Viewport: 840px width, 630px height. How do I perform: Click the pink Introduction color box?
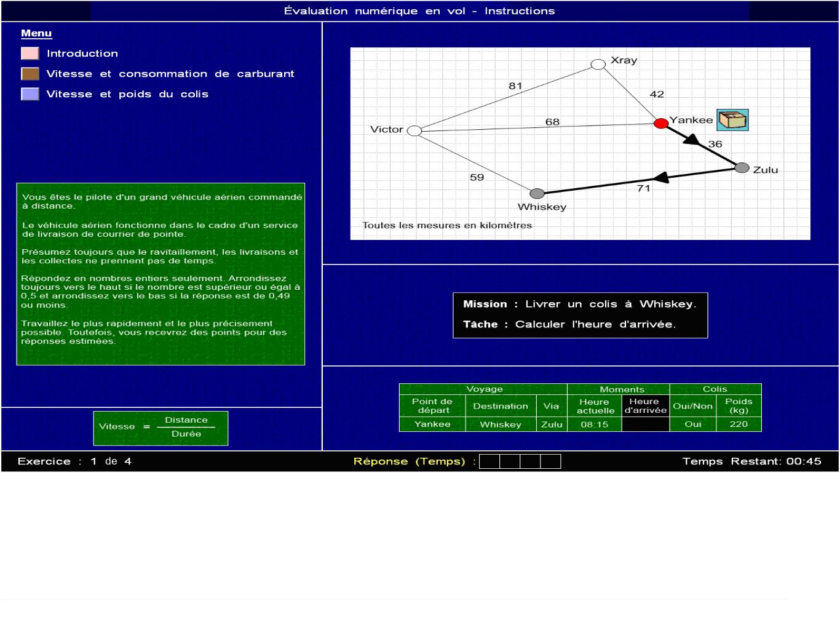tap(30, 54)
